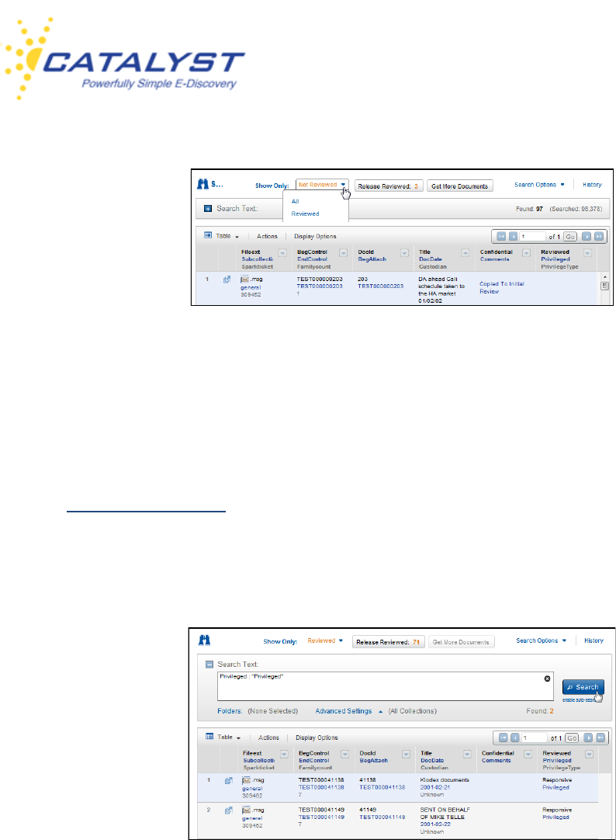Expand Search Text with the plus icon
This screenshot has height=840, width=616.
208,208
